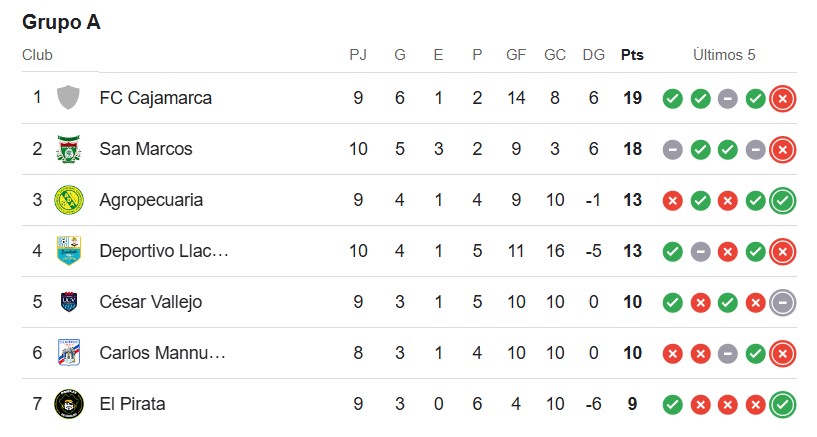Click the Club column header
The width and height of the screenshot is (817, 437).
click(37, 55)
